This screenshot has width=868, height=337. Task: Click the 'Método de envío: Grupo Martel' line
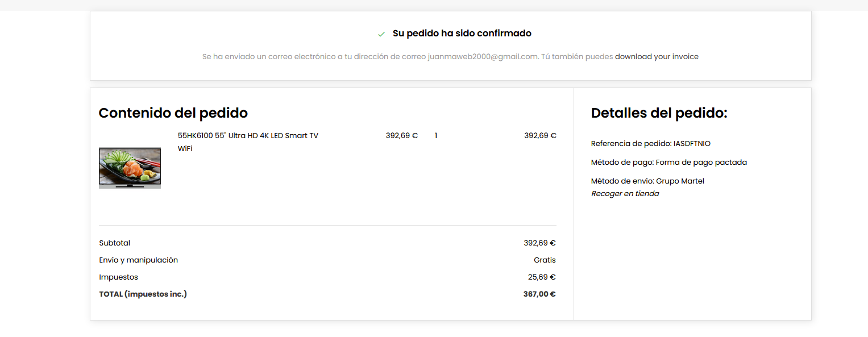point(647,181)
